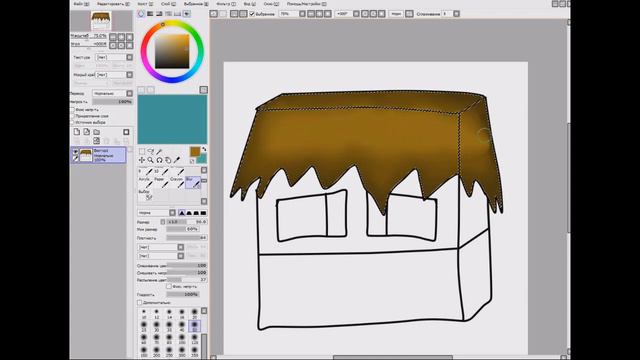Select the Eyedropper tool
This screenshot has height=360, width=640.
pyautogui.click(x=177, y=160)
